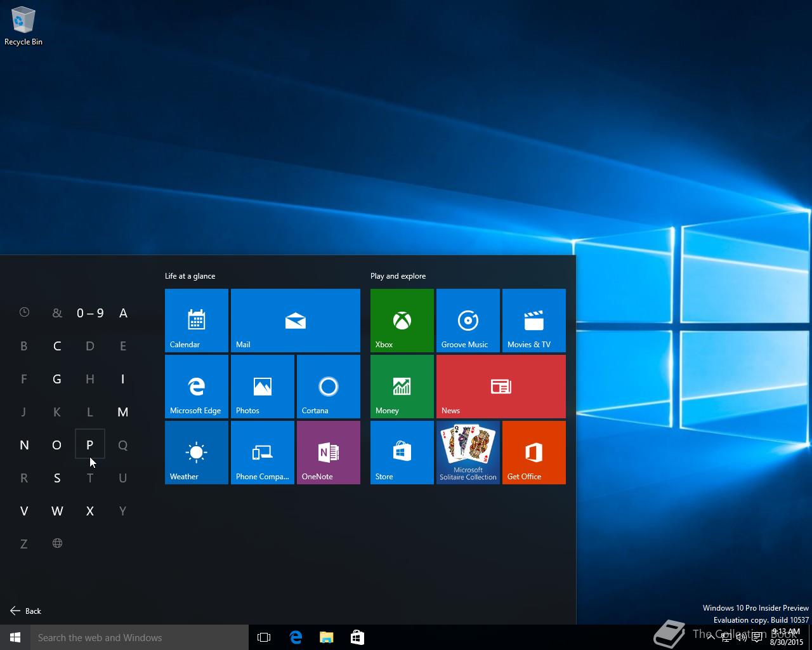The width and height of the screenshot is (812, 650).
Task: Launch Microsoft Solitaire Collection tile
Action: tap(468, 453)
